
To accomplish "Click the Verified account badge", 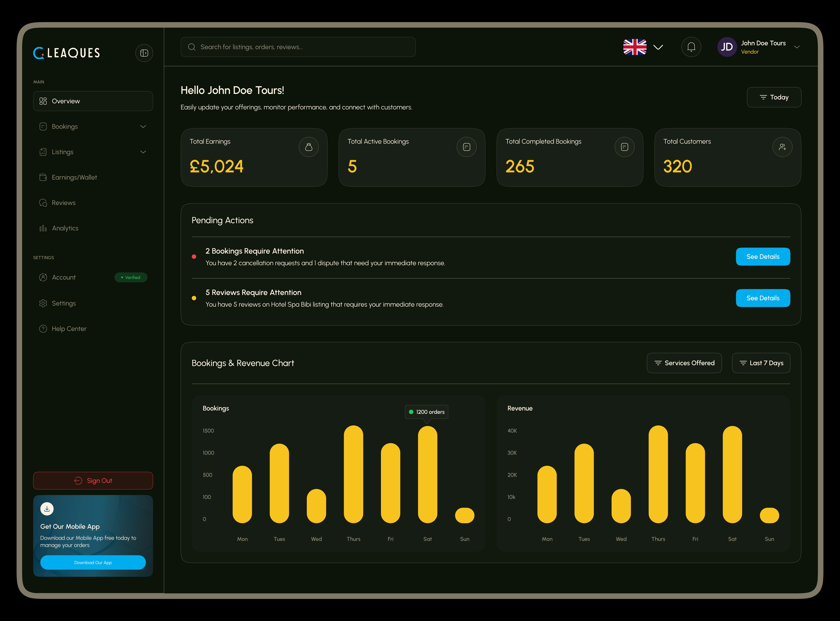I will (131, 277).
